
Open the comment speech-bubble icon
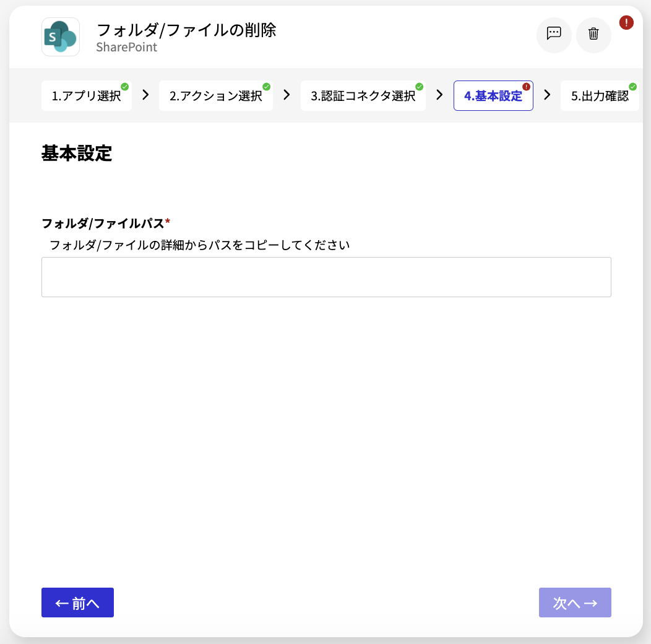554,35
